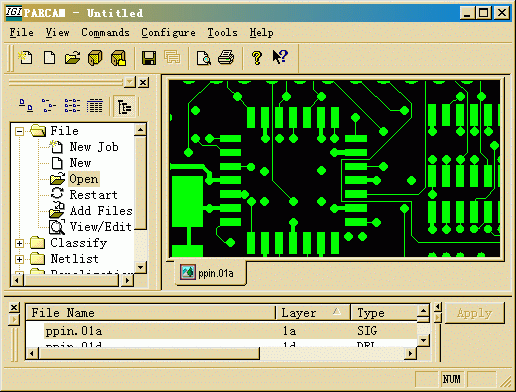Click the horizontal scrollbar of file list
Viewport: 516px width, 392px height.
point(221,353)
